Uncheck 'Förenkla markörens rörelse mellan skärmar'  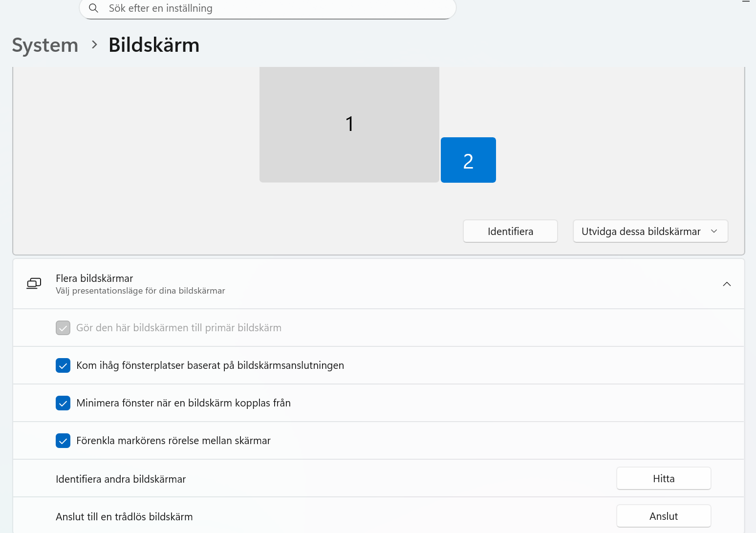point(63,441)
